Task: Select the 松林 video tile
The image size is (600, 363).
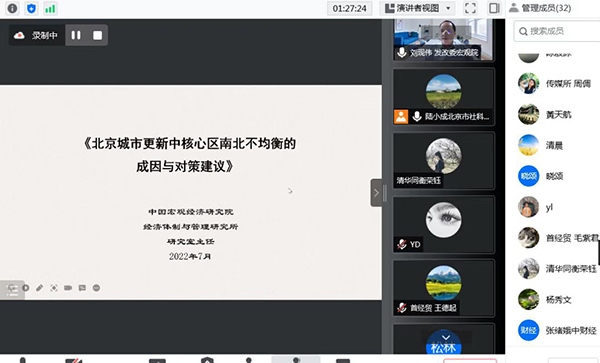Action: pyautogui.click(x=443, y=339)
